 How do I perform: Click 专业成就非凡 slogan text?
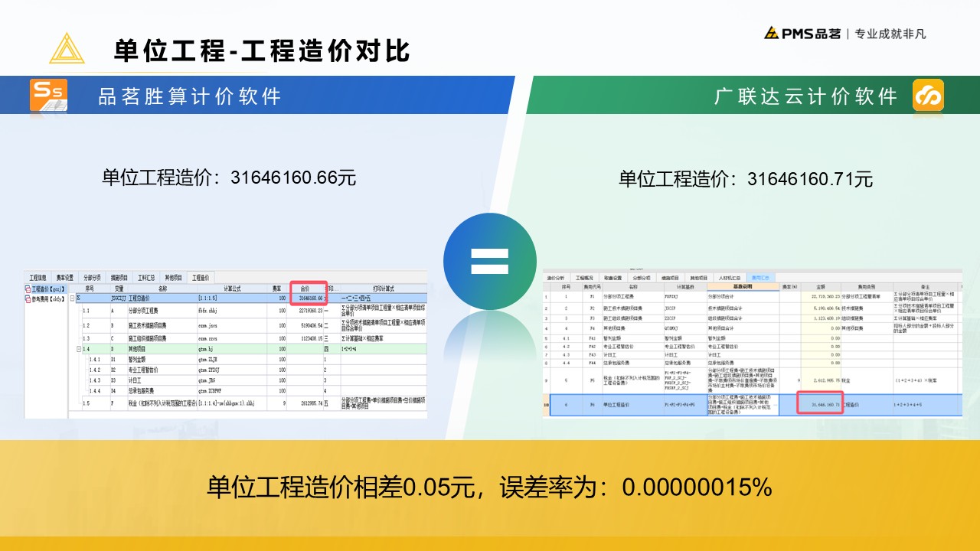[x=890, y=34]
